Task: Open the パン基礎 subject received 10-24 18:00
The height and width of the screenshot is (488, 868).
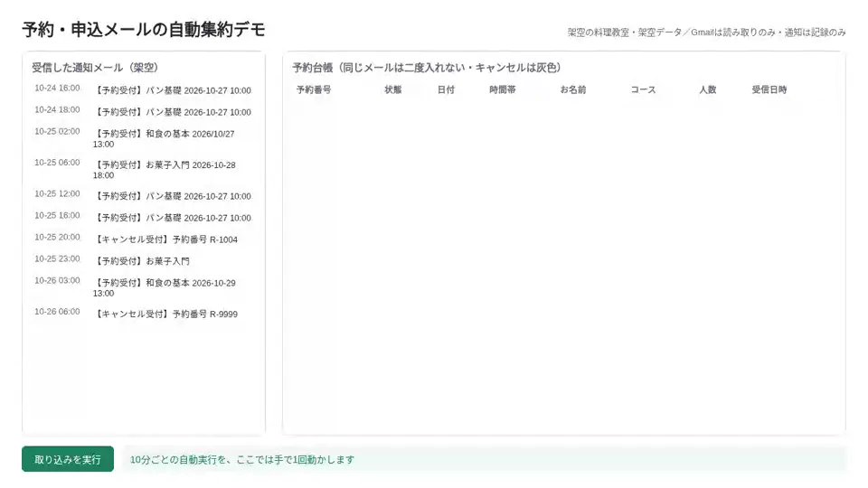Action: (172, 112)
